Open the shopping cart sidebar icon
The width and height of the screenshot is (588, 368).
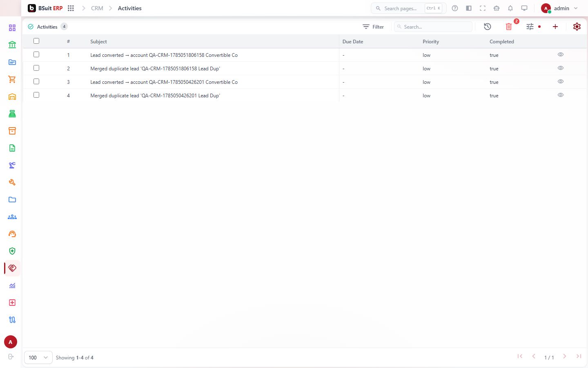tap(12, 79)
